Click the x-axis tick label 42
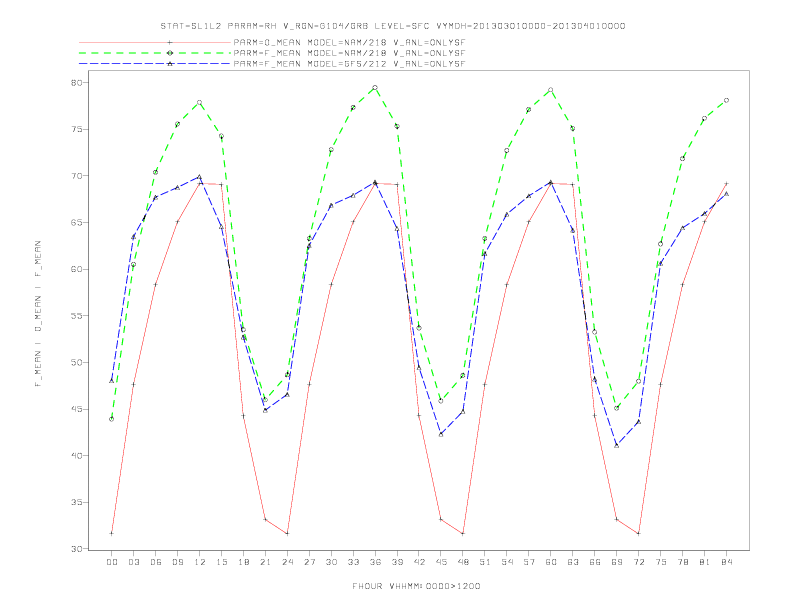 click(x=419, y=562)
